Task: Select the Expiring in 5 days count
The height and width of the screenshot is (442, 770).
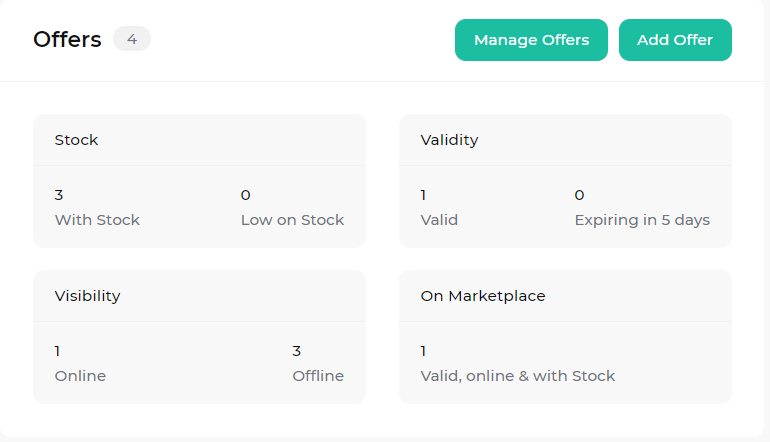Action: pyautogui.click(x=579, y=195)
